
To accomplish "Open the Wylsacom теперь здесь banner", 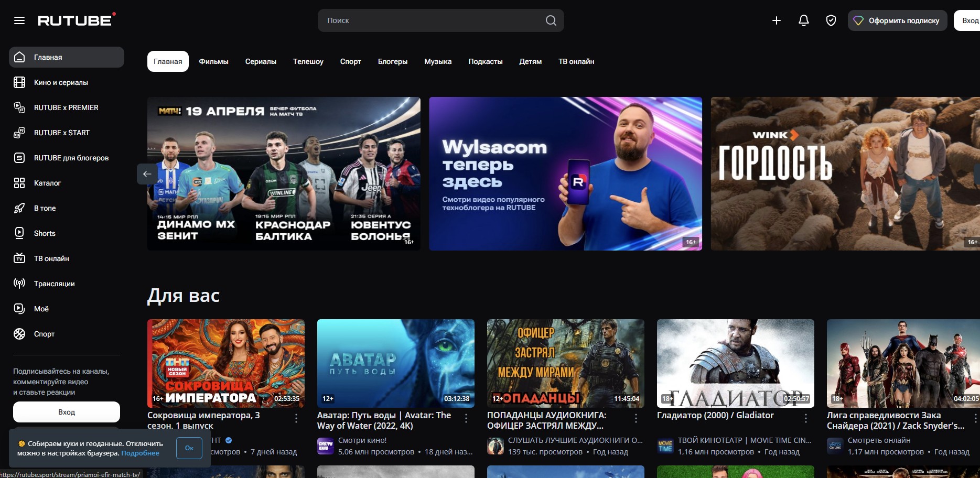I will pos(565,173).
